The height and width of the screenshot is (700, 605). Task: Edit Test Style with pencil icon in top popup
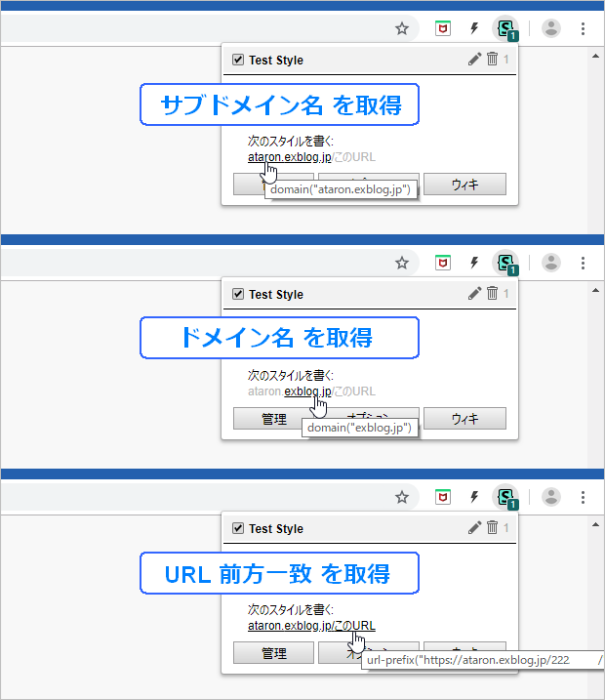tap(474, 59)
